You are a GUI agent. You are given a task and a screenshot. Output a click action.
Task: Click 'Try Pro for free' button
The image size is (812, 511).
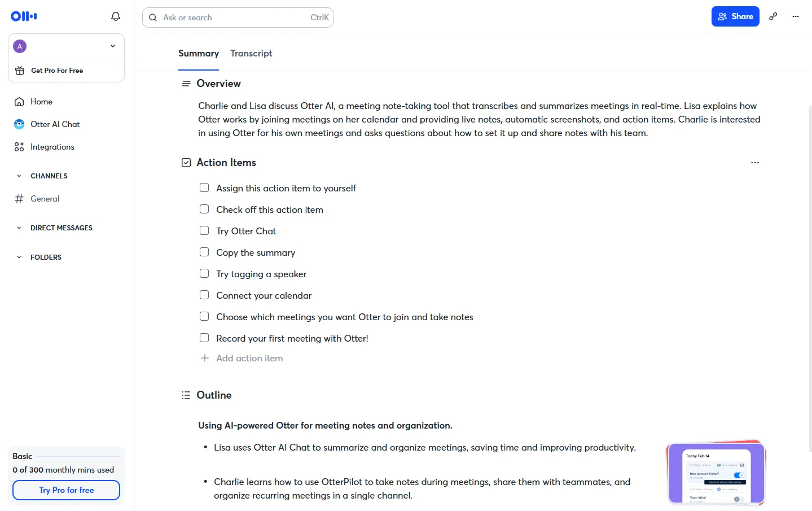point(66,490)
